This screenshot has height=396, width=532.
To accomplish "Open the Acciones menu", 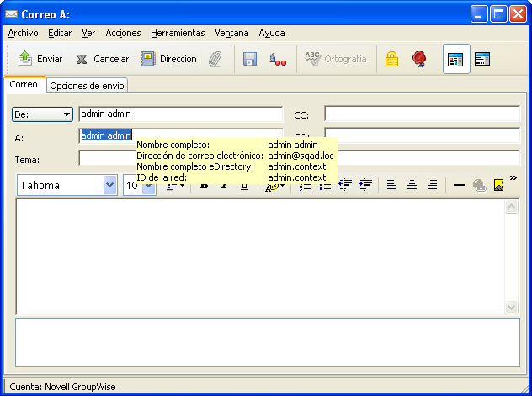I will pos(123,33).
